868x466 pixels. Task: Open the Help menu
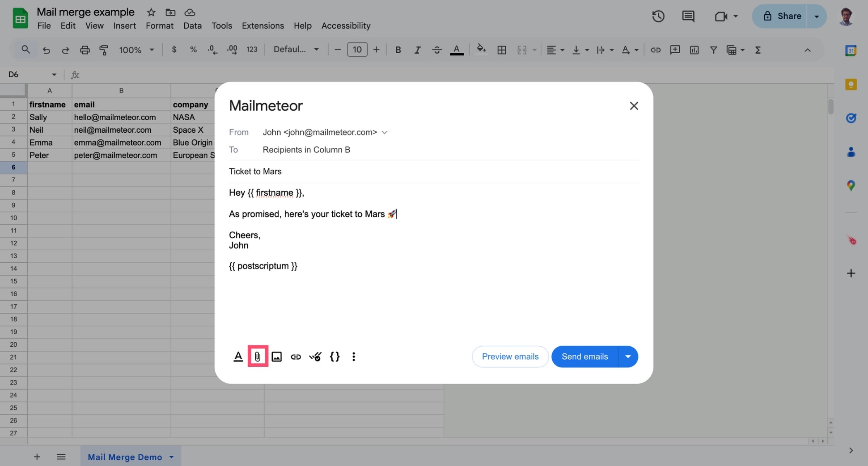(x=303, y=26)
